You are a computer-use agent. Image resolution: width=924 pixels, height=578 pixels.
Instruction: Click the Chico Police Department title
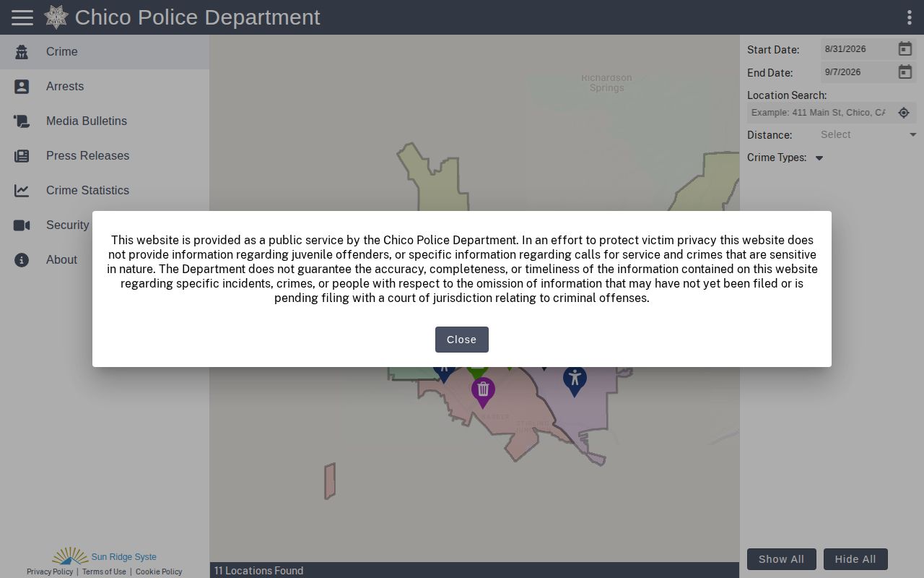pos(197,17)
